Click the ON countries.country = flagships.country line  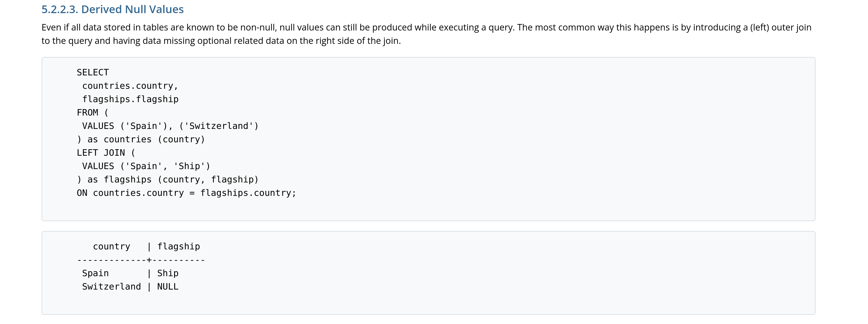186,193
